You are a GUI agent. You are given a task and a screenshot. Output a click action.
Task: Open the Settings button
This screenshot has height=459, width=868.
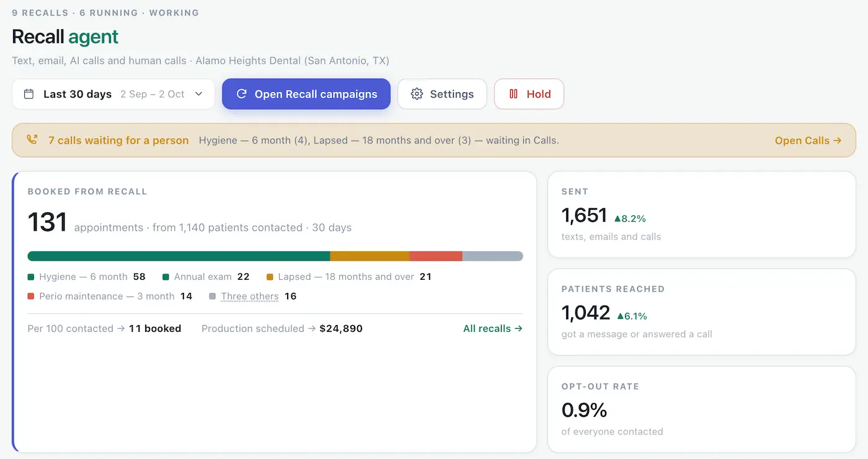tap(442, 94)
